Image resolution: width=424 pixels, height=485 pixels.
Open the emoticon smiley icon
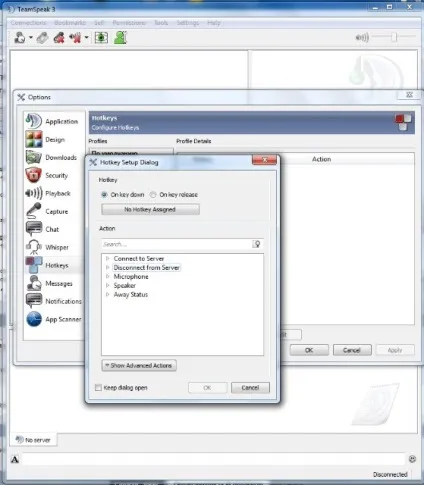(412, 459)
